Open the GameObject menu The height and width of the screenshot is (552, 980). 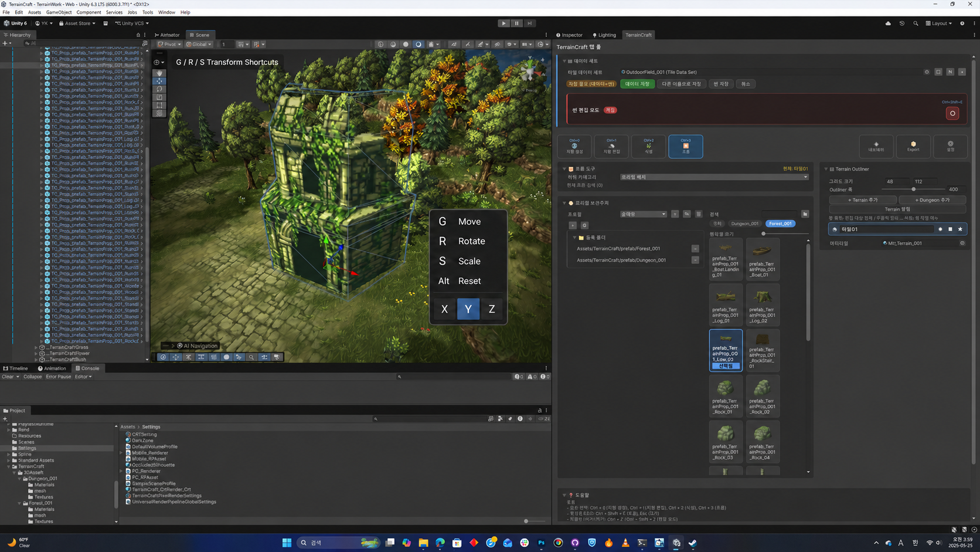click(59, 12)
